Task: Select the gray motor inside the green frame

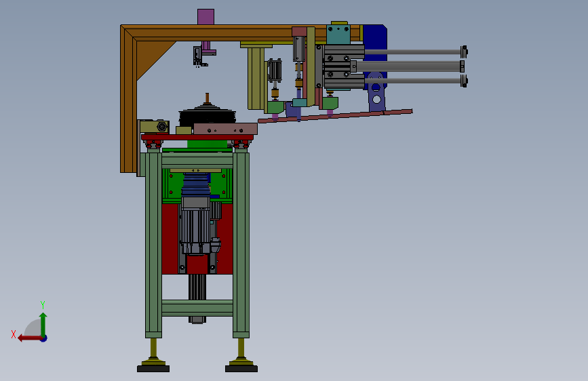Action: tap(195, 226)
